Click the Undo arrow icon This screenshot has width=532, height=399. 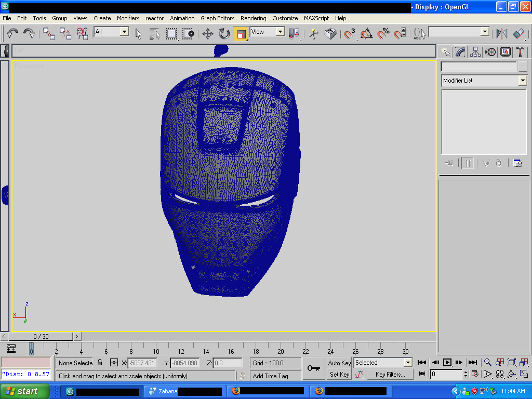(12, 34)
